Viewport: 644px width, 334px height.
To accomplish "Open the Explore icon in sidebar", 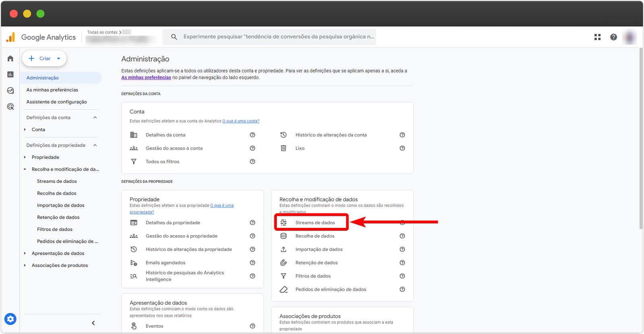I will [x=10, y=90].
